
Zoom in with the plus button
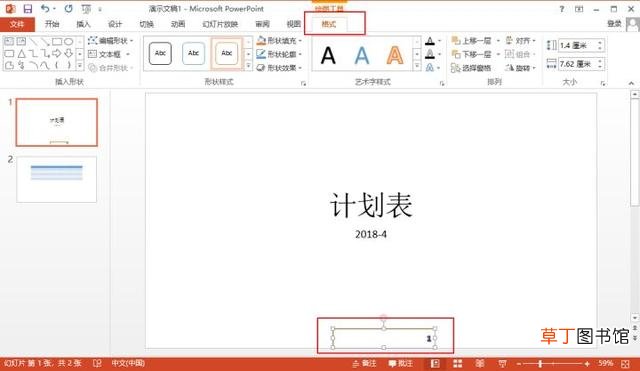[x=587, y=363]
